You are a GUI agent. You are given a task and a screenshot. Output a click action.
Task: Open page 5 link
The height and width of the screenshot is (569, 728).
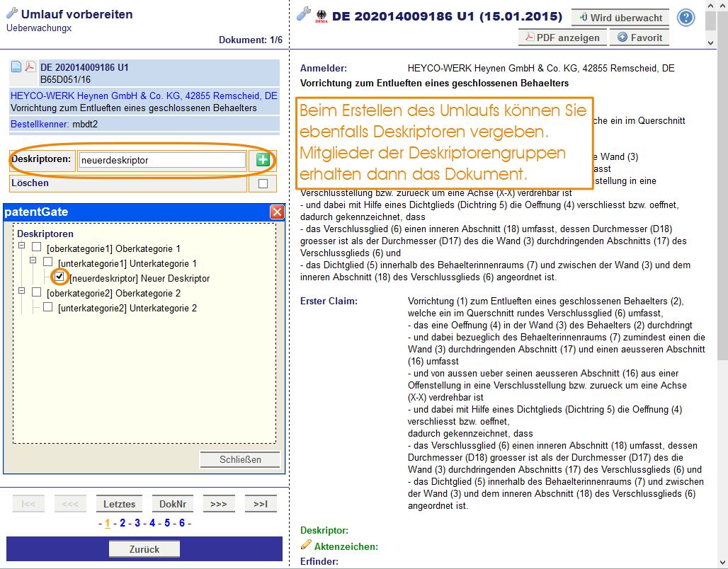point(167,523)
